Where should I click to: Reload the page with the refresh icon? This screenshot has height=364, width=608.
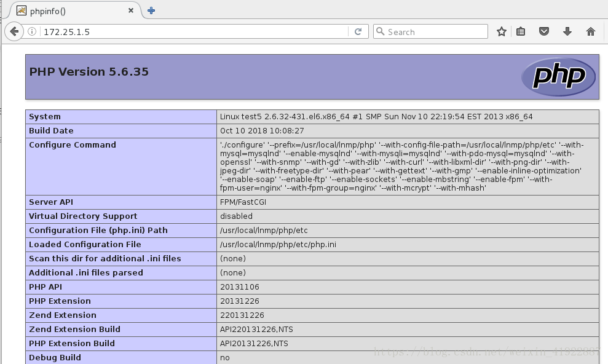[358, 31]
